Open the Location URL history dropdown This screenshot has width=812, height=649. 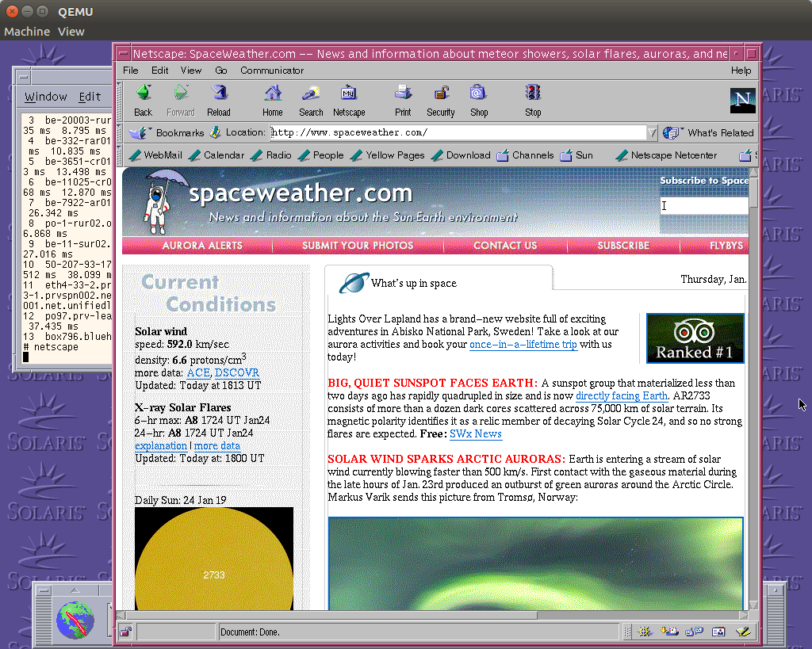click(653, 133)
